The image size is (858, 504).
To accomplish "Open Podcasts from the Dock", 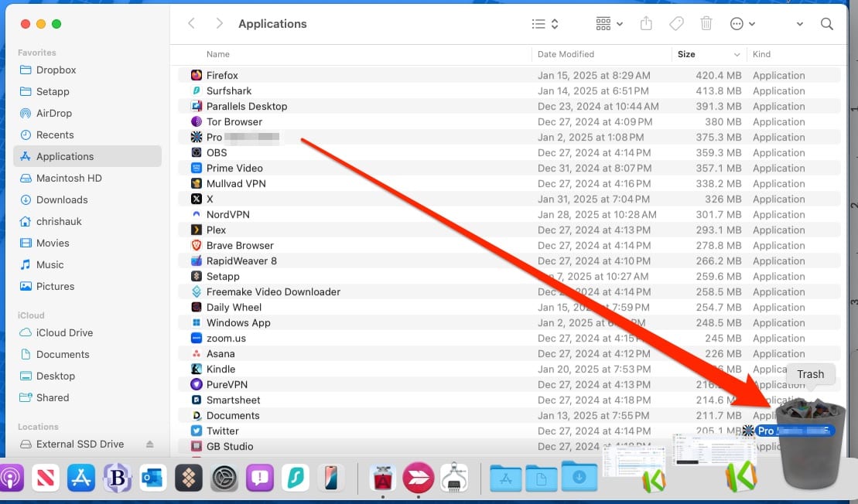I will coord(10,477).
